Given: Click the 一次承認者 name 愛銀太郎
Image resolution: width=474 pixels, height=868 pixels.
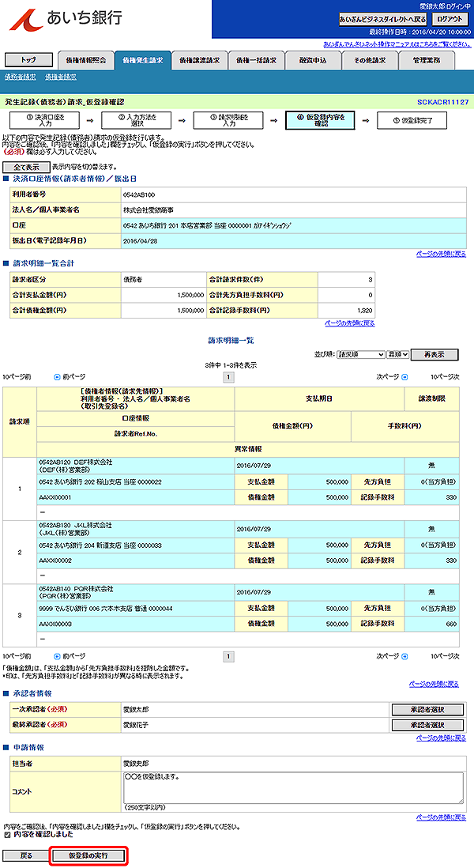Looking at the screenshot, I should tap(136, 709).
